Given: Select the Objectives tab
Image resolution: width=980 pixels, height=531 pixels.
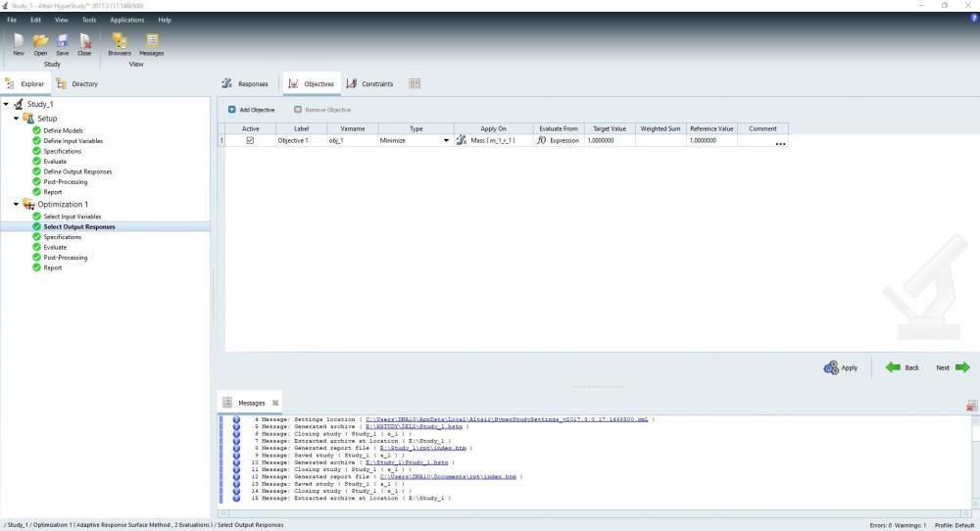Looking at the screenshot, I should 312,83.
